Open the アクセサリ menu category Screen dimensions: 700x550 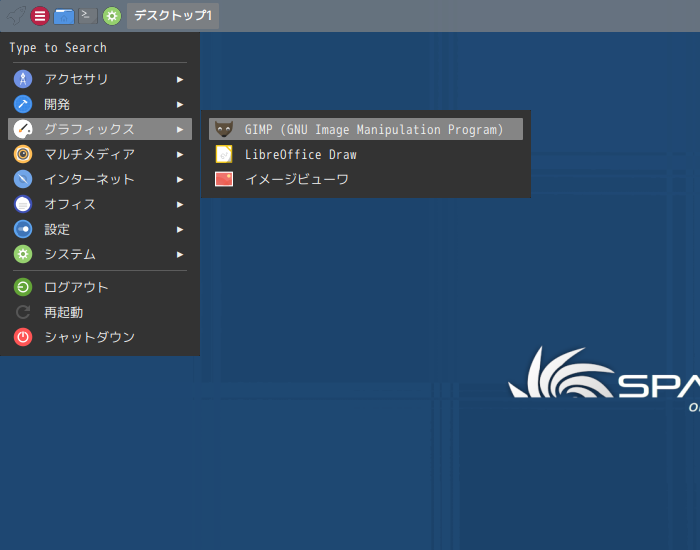100,79
